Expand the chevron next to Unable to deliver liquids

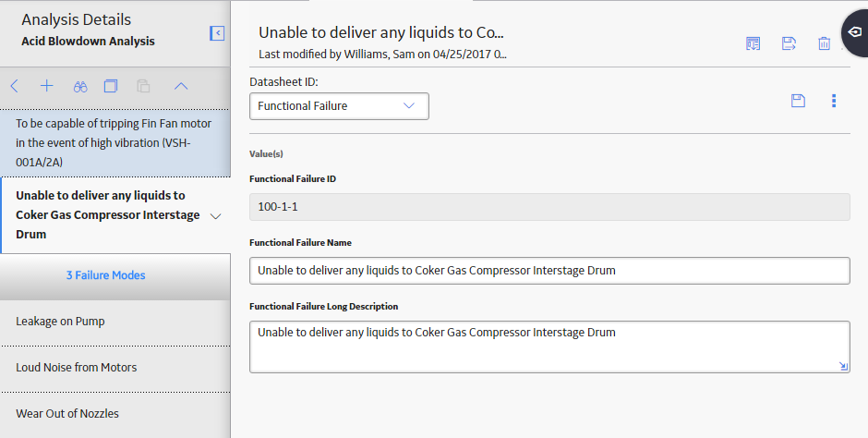tap(216, 216)
